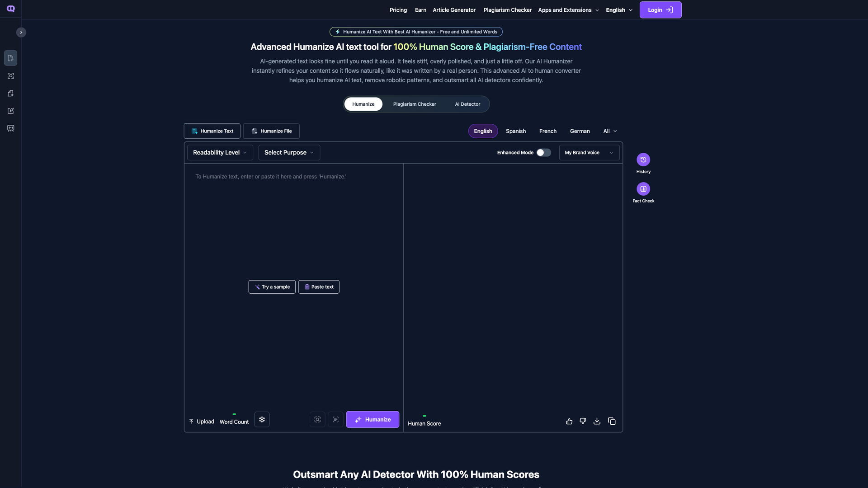Select the German language option
Screen dimensions: 868x488
[x=580, y=131]
